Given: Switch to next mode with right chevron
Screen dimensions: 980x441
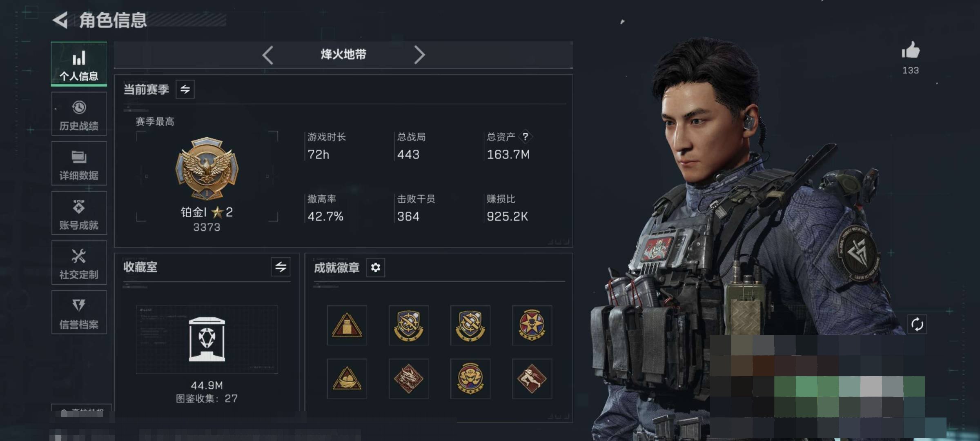Looking at the screenshot, I should 419,55.
